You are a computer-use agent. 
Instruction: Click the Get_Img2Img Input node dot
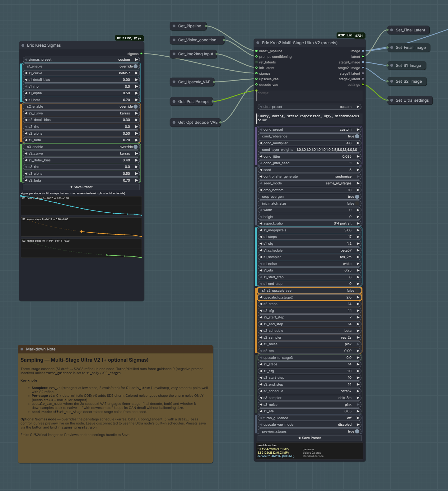pos(174,54)
